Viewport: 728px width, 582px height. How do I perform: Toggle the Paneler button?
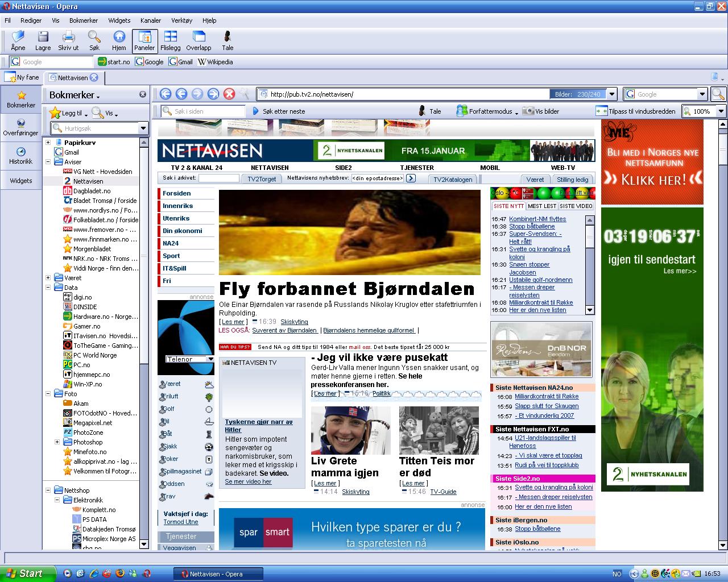coord(144,41)
